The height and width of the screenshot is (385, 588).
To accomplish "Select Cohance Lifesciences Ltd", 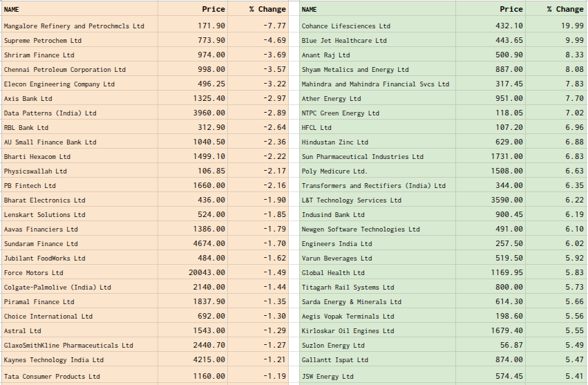I will [x=345, y=26].
